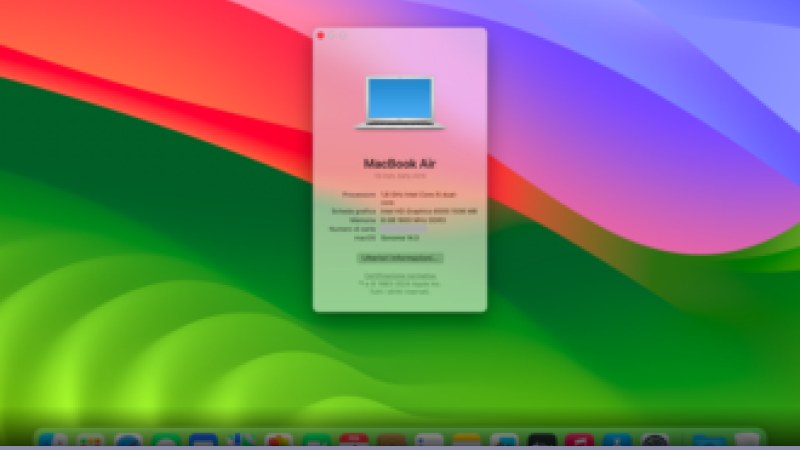Select the MacBook Air title text
The image size is (800, 450).
[x=399, y=164]
